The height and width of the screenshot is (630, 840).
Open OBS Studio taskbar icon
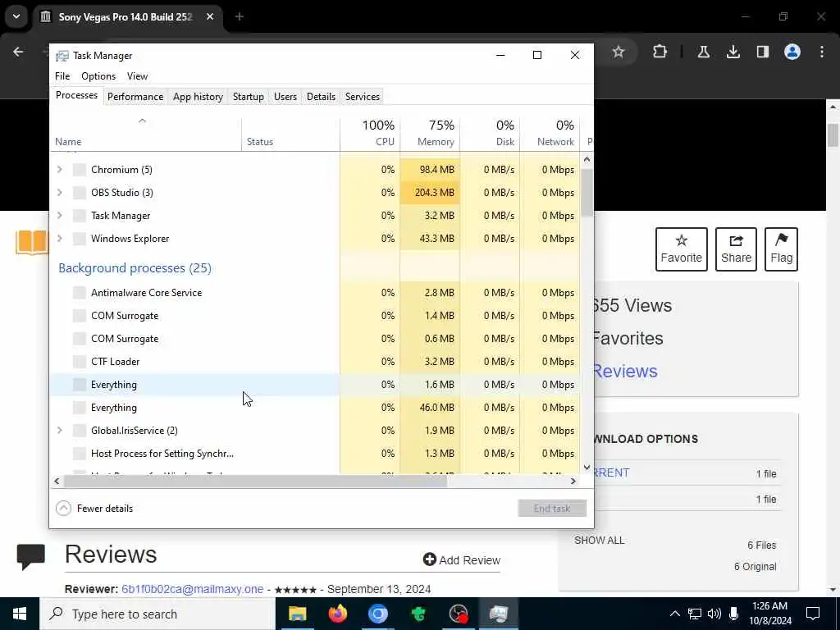coord(459,614)
